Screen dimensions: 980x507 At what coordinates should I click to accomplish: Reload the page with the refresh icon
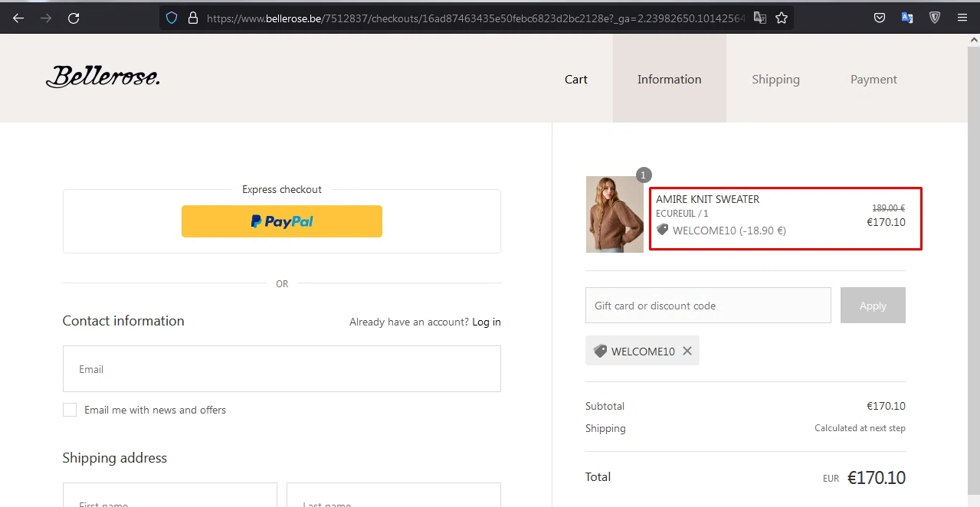(x=74, y=18)
